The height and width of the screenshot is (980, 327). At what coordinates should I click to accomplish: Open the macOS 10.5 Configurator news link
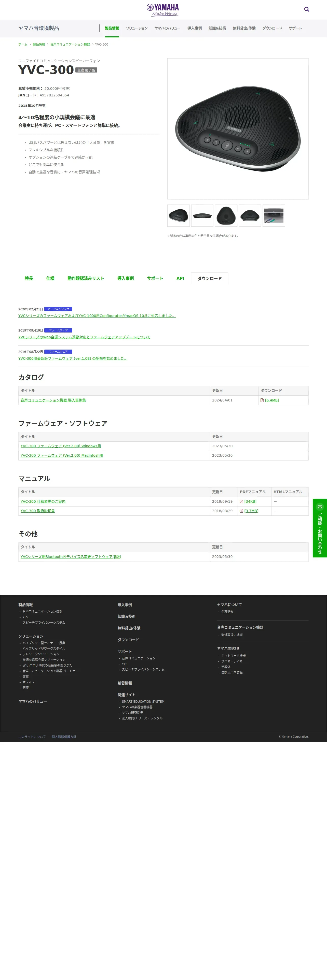(x=97, y=316)
